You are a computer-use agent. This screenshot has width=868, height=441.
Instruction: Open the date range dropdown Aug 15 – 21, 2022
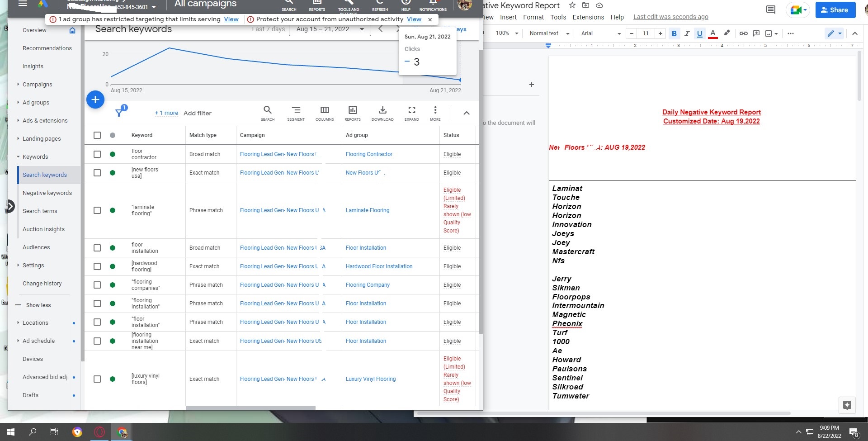click(x=330, y=29)
